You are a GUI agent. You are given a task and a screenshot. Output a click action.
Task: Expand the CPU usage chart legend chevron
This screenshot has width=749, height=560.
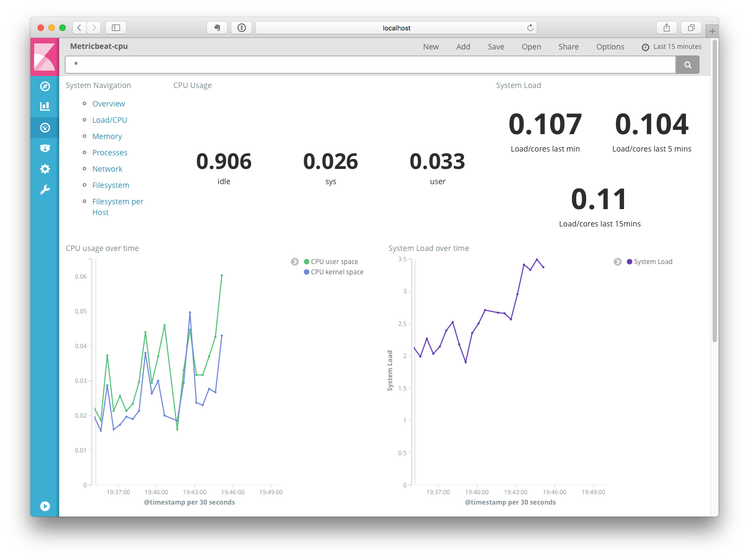point(295,261)
